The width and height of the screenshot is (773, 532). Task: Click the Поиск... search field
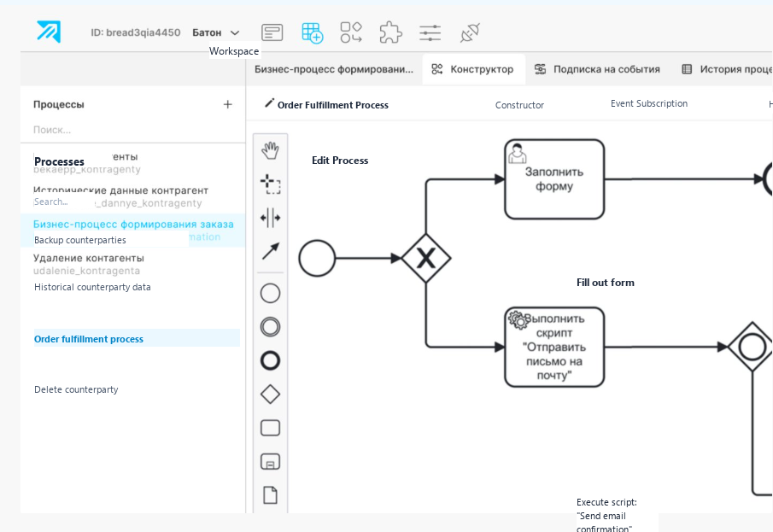coord(132,130)
